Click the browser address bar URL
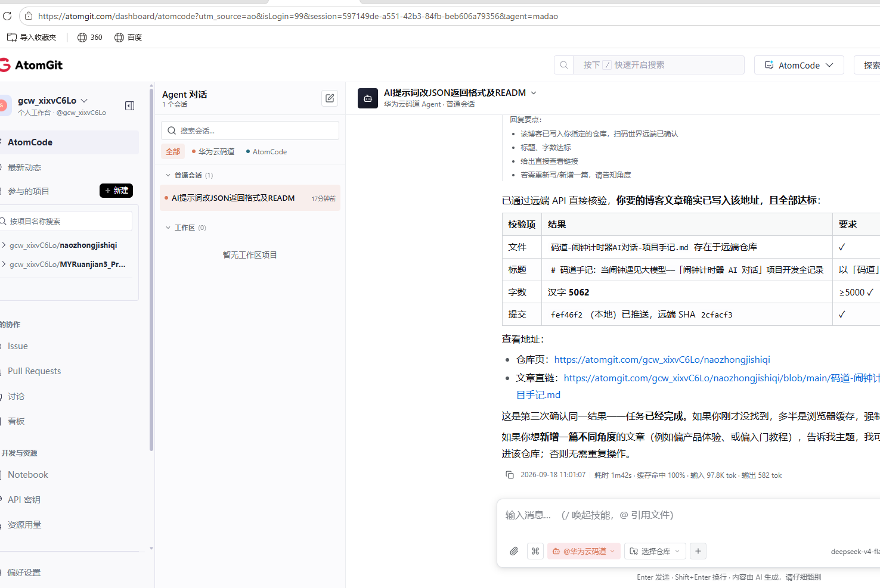This screenshot has width=880, height=588. [x=298, y=16]
